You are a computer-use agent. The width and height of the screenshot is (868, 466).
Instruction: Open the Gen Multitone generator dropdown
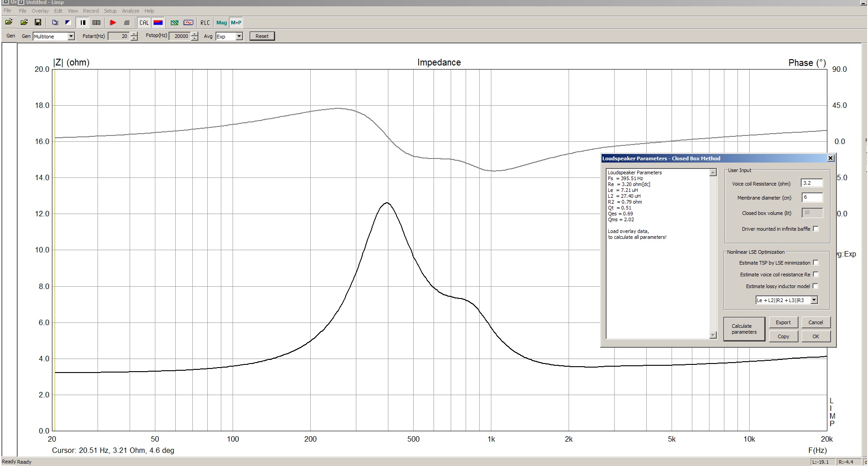pos(71,37)
